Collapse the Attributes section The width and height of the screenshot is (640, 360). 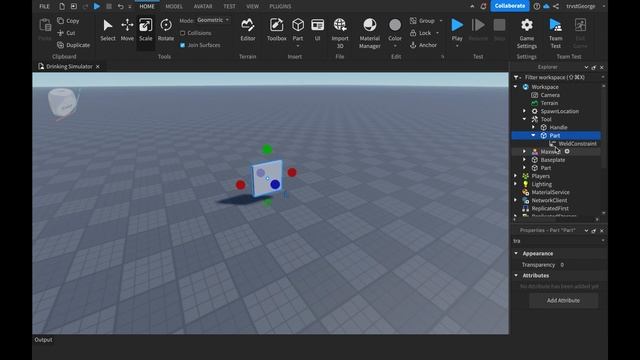tap(516, 276)
